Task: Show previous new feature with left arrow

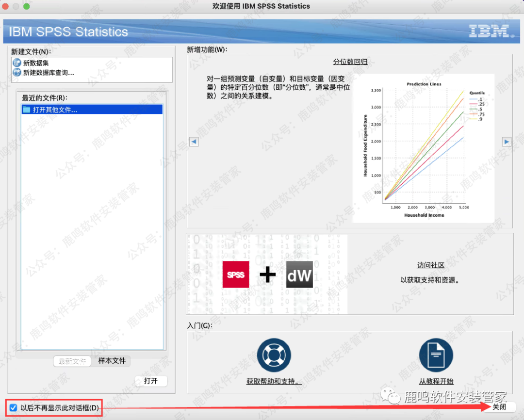Action: [x=194, y=142]
